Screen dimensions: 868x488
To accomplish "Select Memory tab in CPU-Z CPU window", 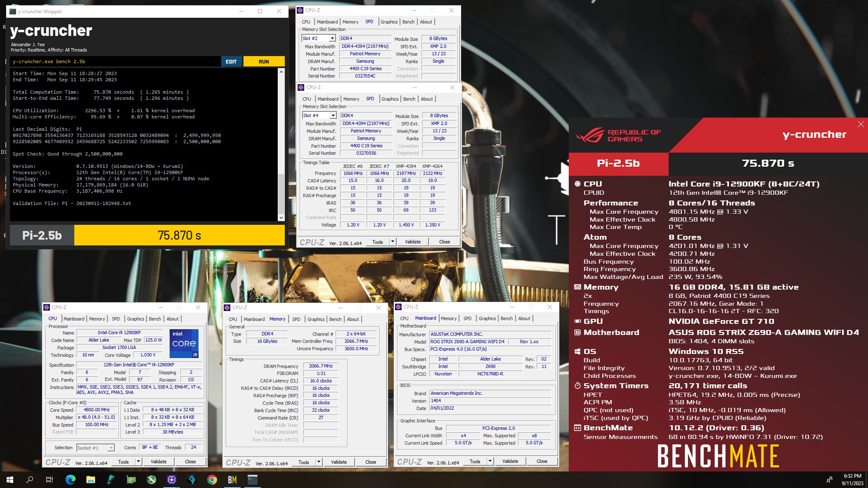I will (x=97, y=319).
